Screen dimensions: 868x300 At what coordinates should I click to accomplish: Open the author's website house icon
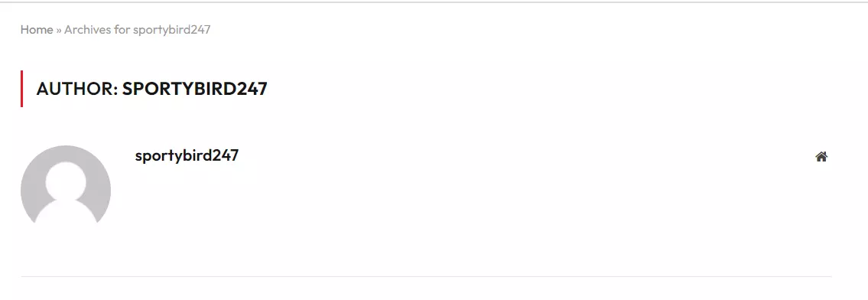click(821, 157)
